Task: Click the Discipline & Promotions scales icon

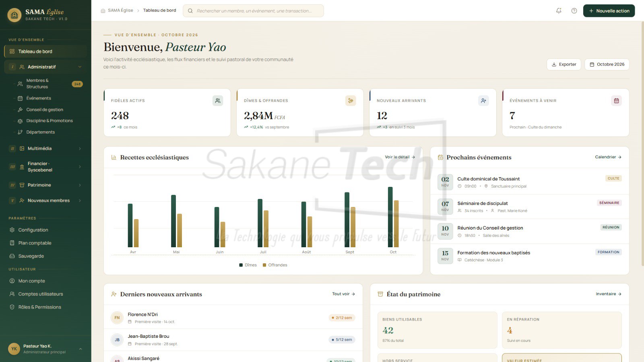Action: click(20, 121)
